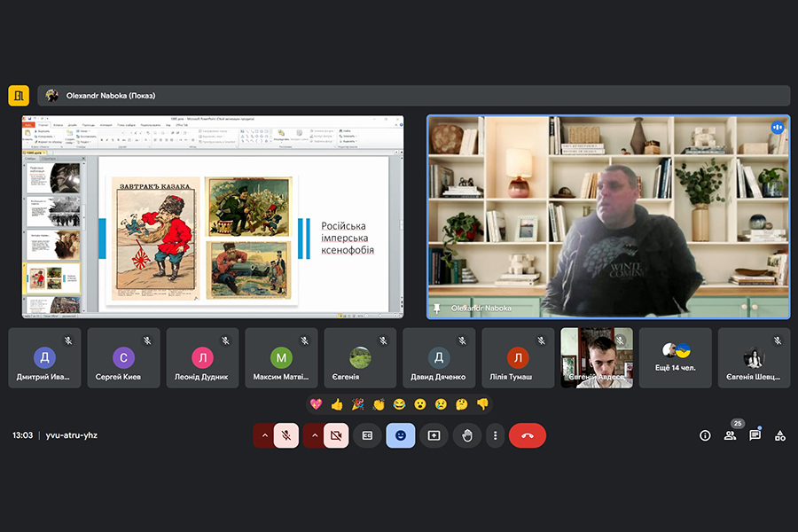Click the speaking indicator on Olexandr Naboka video
Image resolution: width=798 pixels, height=532 pixels.
[x=777, y=128]
